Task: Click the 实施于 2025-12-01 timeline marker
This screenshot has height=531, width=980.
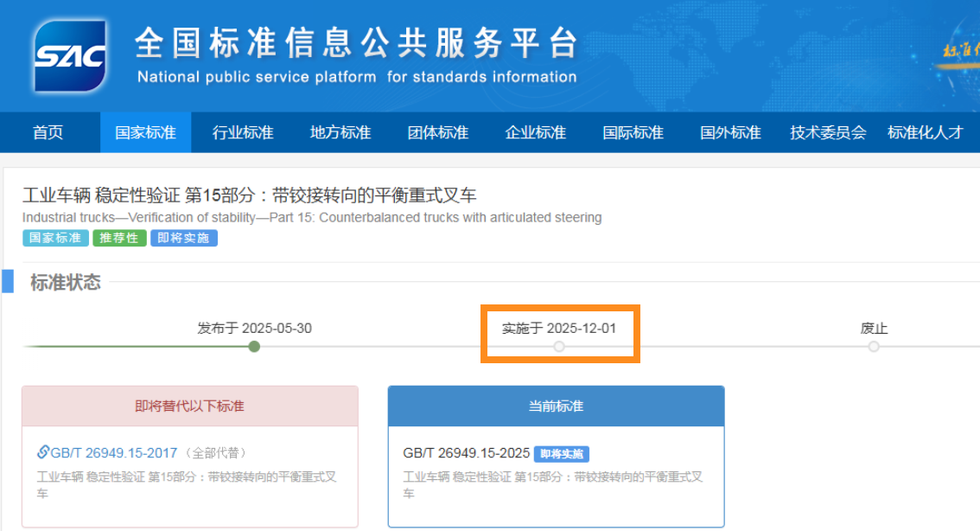Action: click(x=559, y=347)
